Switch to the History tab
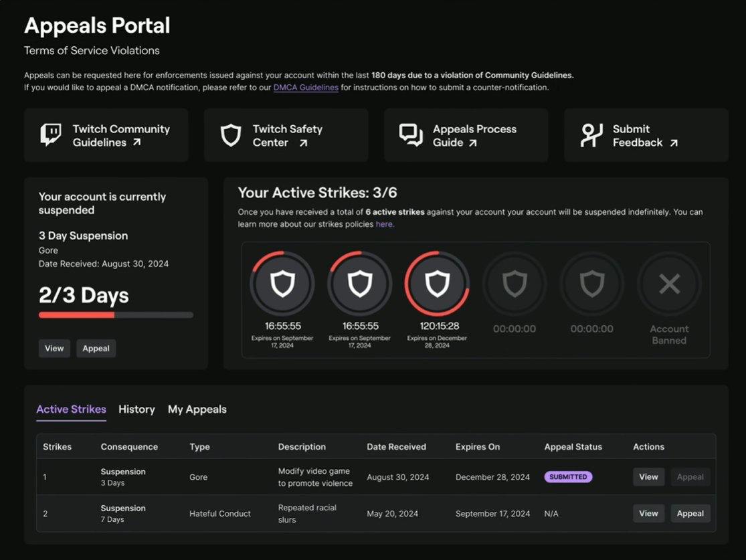 [x=136, y=409]
